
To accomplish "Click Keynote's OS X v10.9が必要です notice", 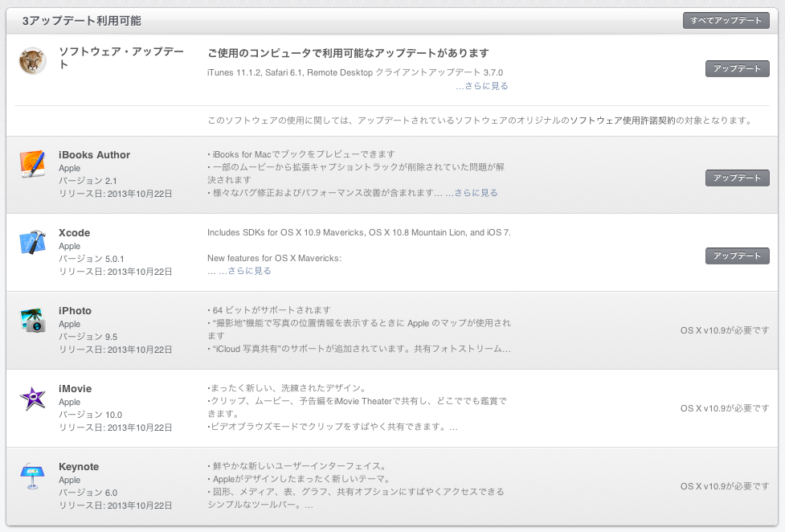I will [x=725, y=486].
